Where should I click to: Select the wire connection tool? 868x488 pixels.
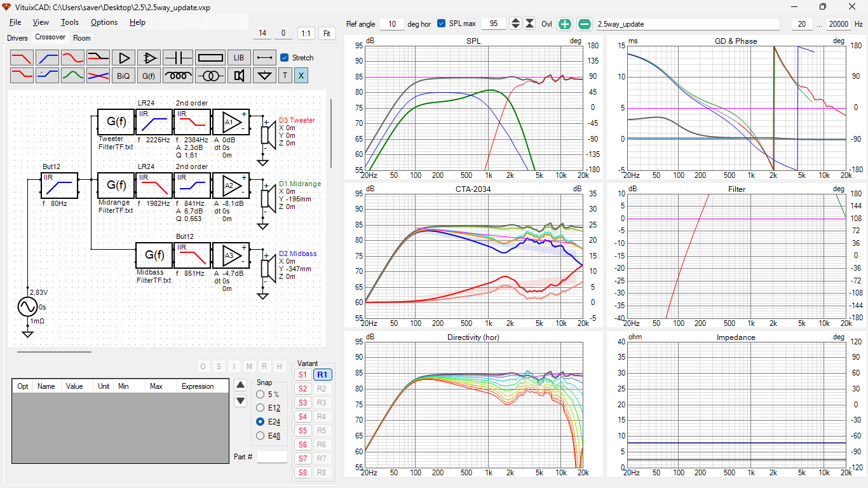pyautogui.click(x=264, y=57)
